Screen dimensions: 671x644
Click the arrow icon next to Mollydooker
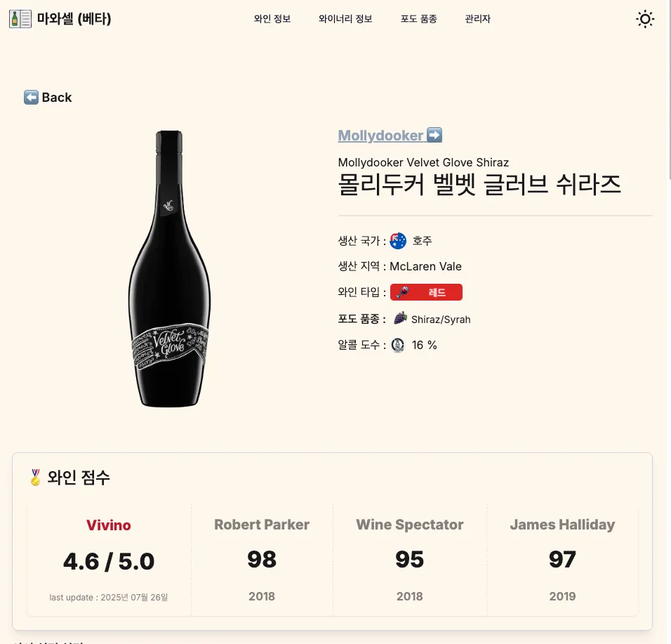coord(434,135)
